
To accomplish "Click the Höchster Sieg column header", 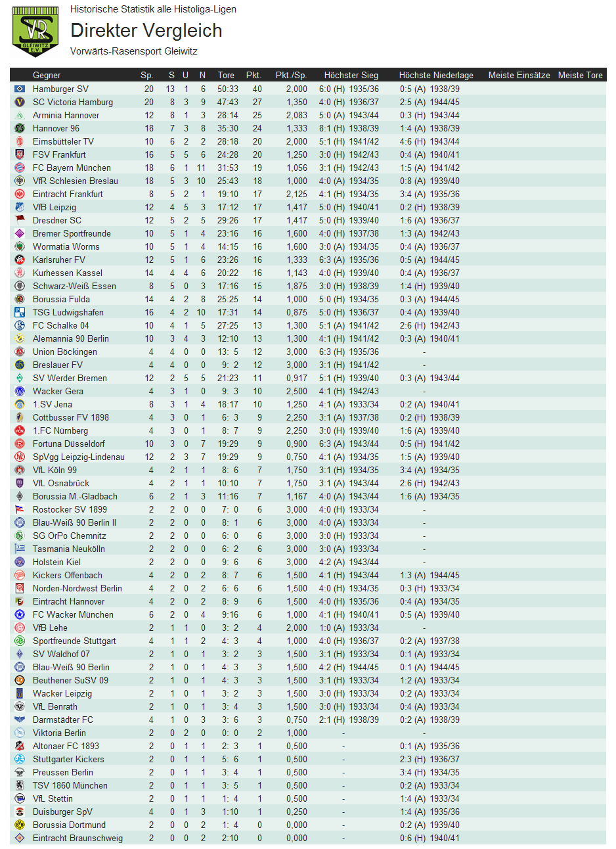I will (351, 75).
